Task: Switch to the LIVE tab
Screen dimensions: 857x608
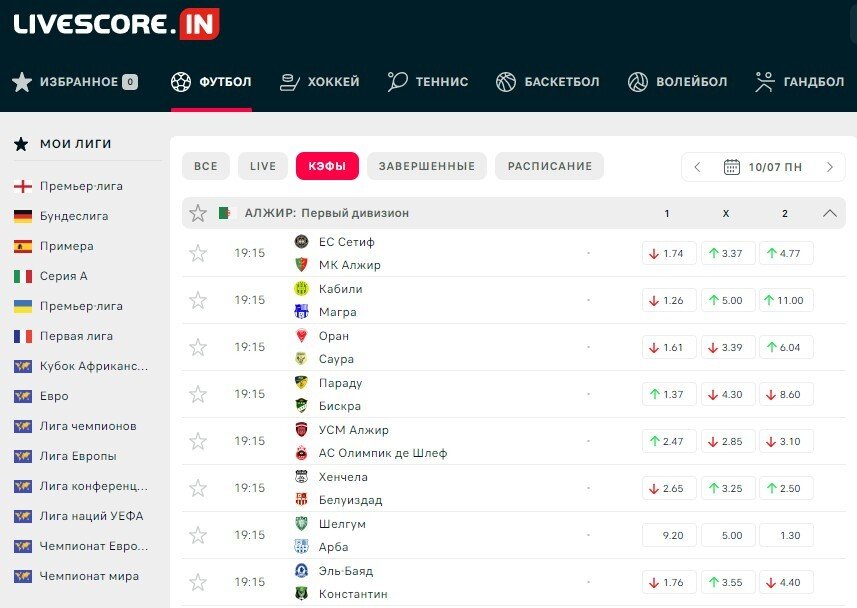Action: 263,166
